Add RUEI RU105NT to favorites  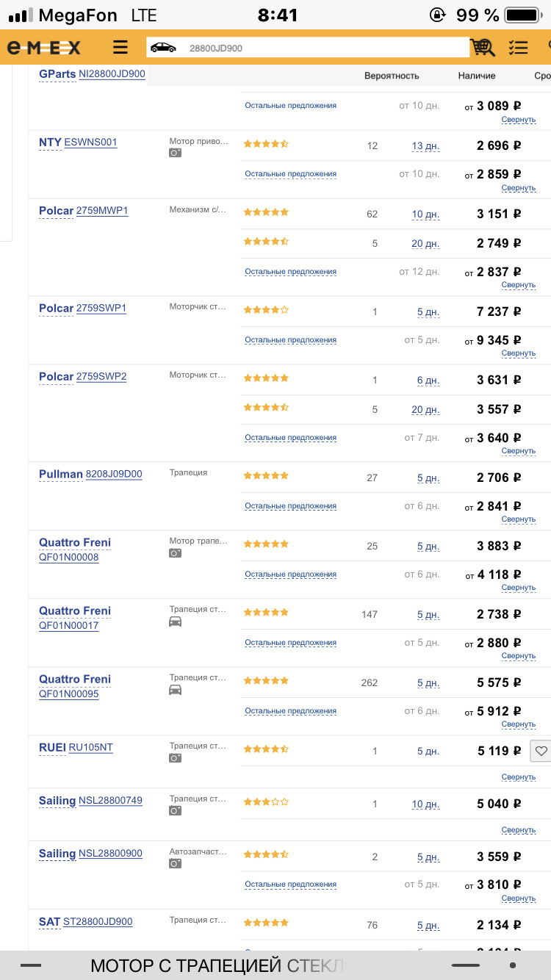coord(541,751)
